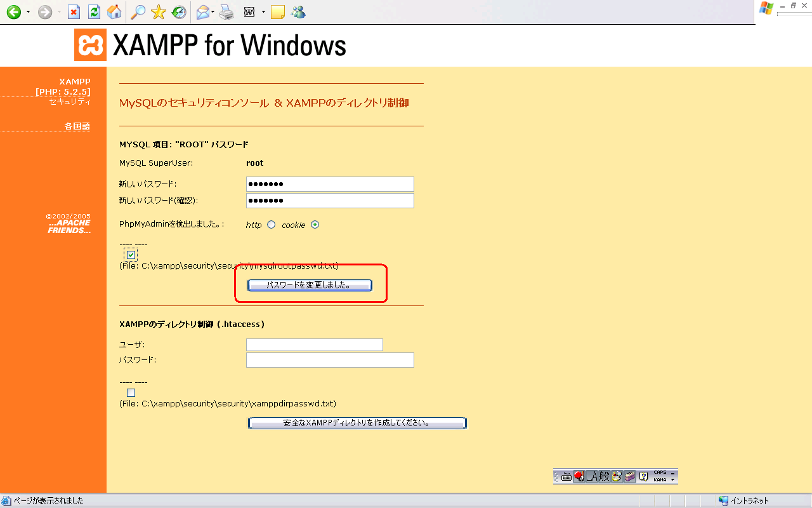The width and height of the screenshot is (812, 508).
Task: Open Favorites using the star icon
Action: [159, 11]
